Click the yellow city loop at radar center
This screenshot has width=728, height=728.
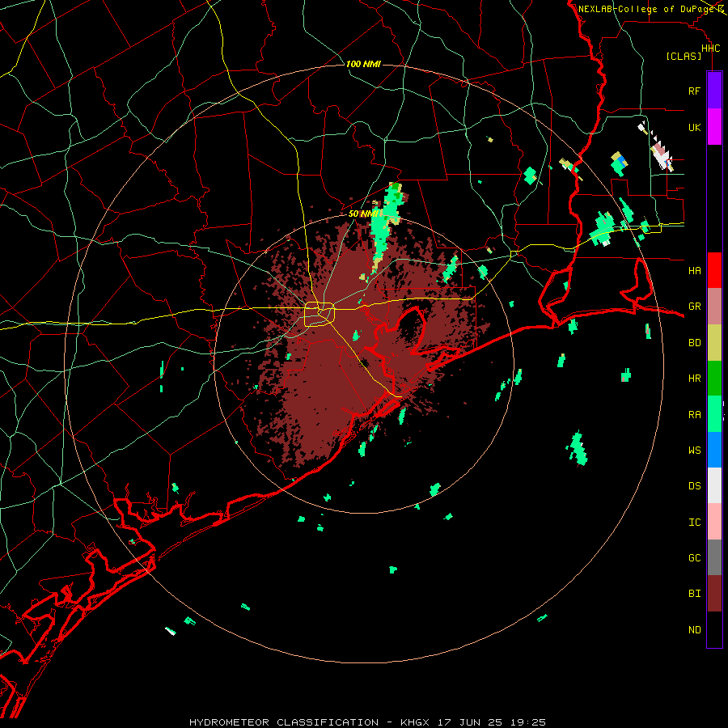click(x=320, y=314)
